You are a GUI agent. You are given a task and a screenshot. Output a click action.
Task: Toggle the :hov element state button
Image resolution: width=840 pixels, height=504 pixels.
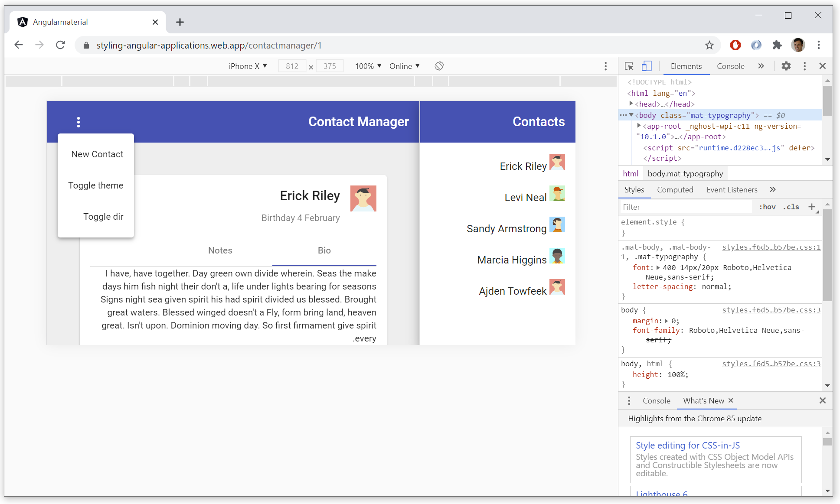coord(767,207)
